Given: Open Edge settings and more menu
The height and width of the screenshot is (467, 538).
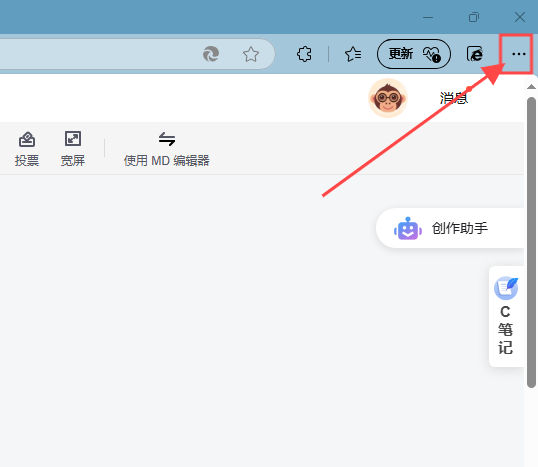Looking at the screenshot, I should click(518, 54).
